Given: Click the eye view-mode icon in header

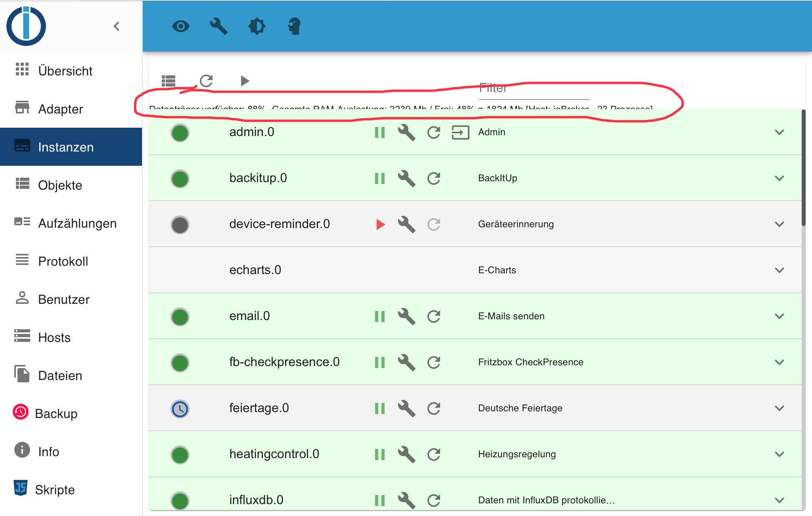Looking at the screenshot, I should point(181,26).
